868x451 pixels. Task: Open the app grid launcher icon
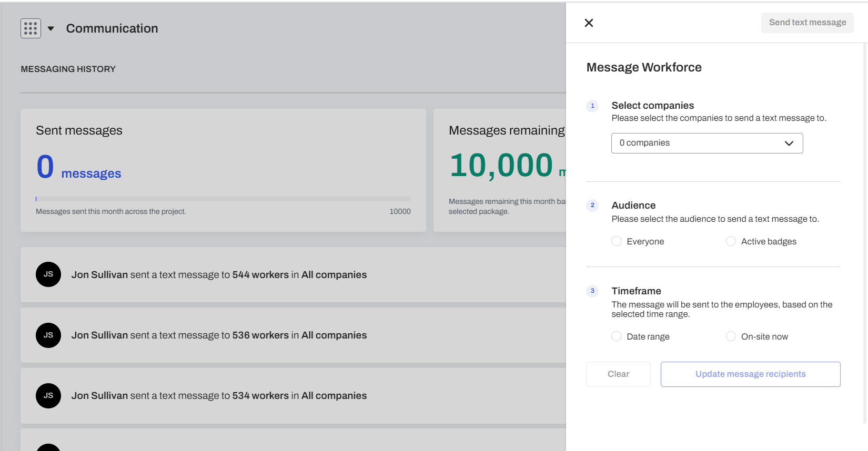point(31,28)
